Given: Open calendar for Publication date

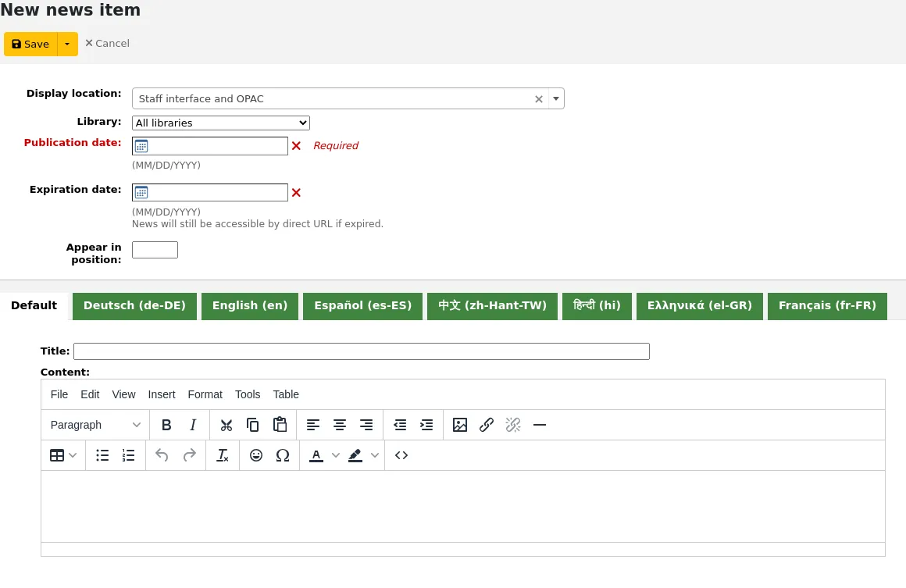Looking at the screenshot, I should (x=141, y=146).
